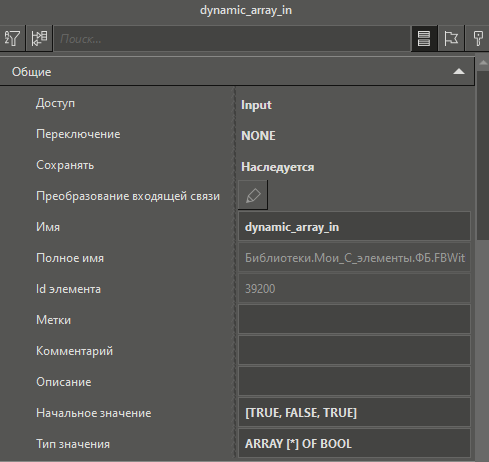Toggle the list view mode icon
489x462 pixels.
[x=424, y=39]
